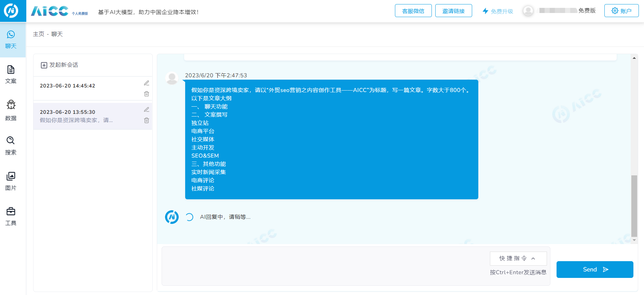Click the preview text 假如你是资深跨境卖家
Viewport: 644px width, 295px height.
point(76,120)
